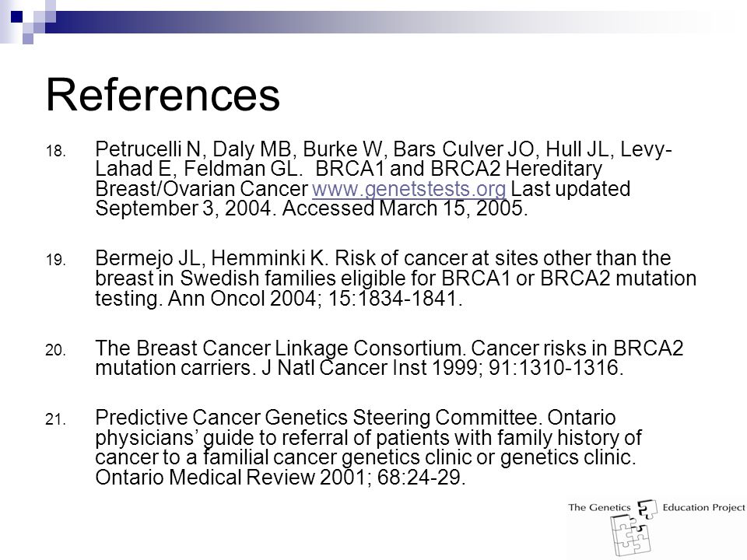Select the Bermejo JL reference paragraph
The height and width of the screenshot is (560, 747).
(x=395, y=278)
